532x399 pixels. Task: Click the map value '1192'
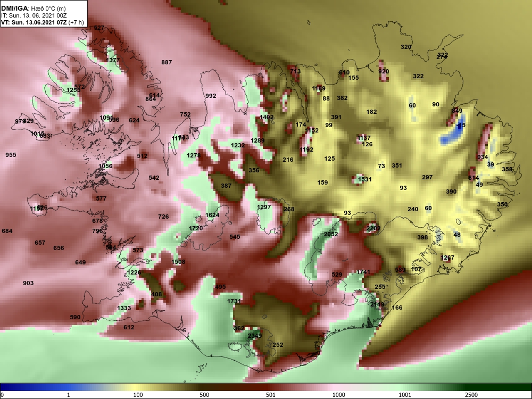pyautogui.click(x=306, y=149)
